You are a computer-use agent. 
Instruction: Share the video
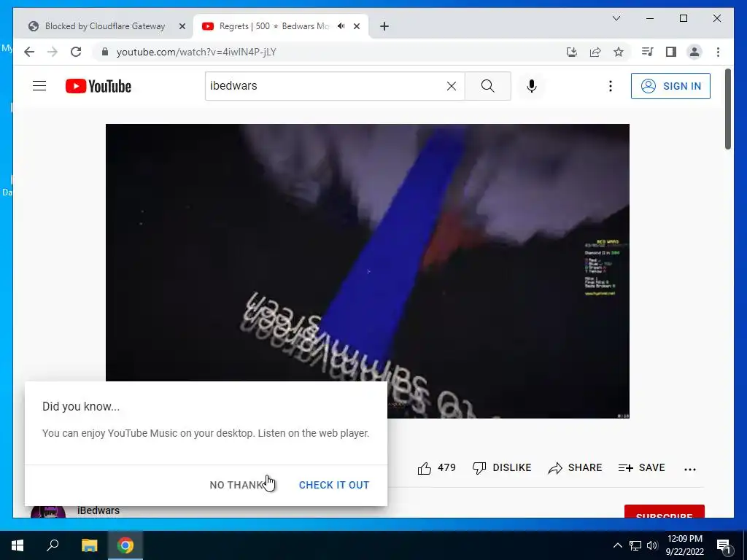[575, 468]
